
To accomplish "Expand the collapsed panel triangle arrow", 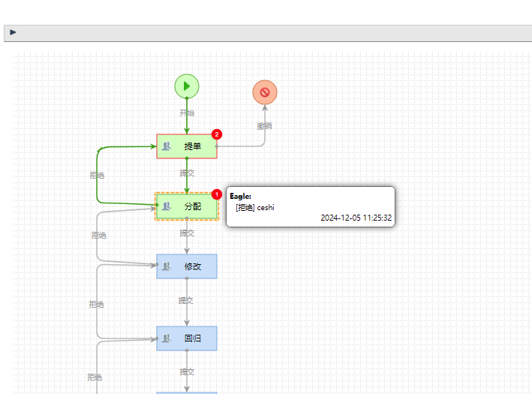I will 14,32.
